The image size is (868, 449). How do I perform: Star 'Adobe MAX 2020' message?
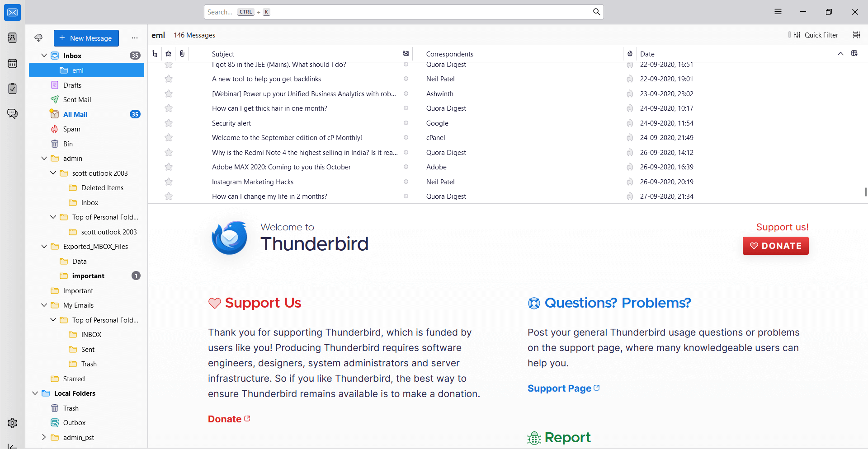[169, 167]
